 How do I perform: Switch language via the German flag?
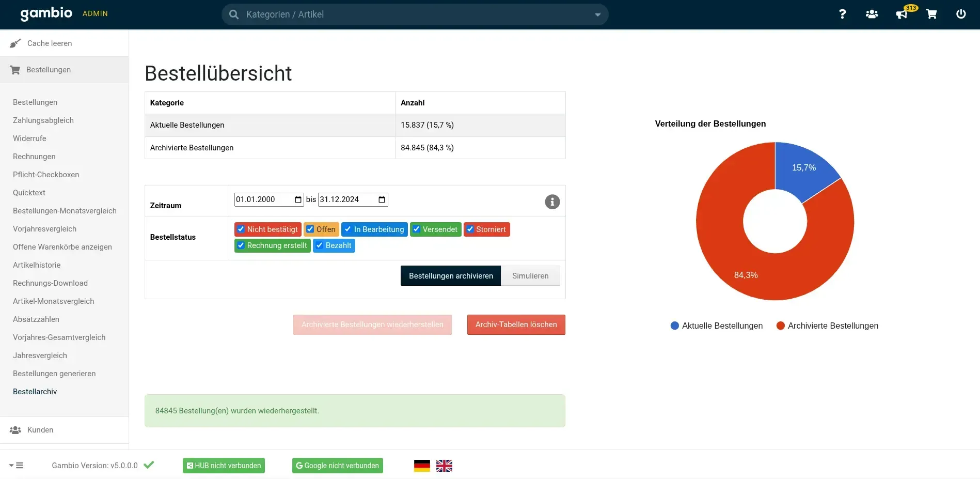422,466
